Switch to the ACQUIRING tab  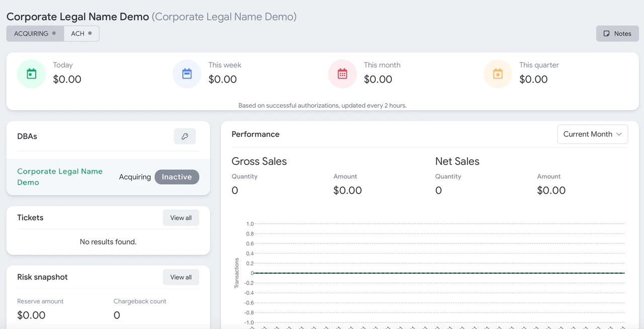coord(31,34)
